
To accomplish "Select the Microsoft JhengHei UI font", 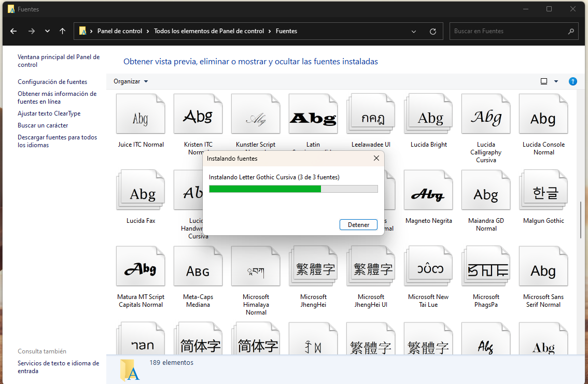I will tap(371, 266).
